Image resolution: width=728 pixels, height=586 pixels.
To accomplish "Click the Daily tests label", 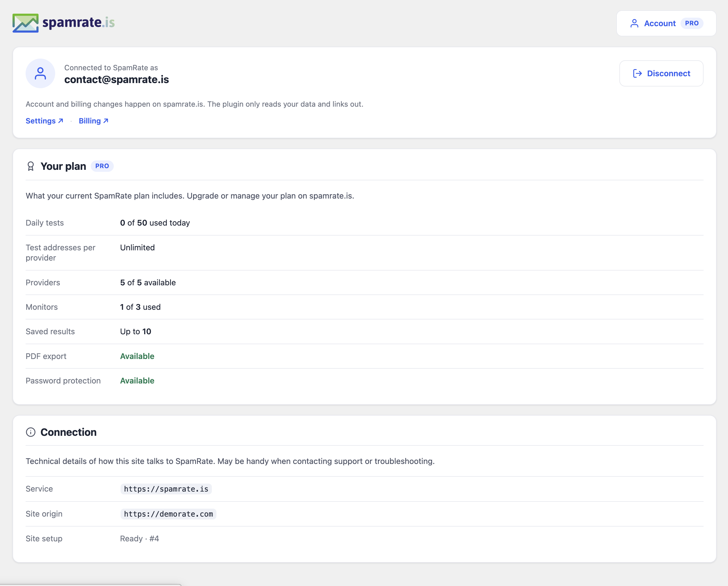I will click(45, 223).
